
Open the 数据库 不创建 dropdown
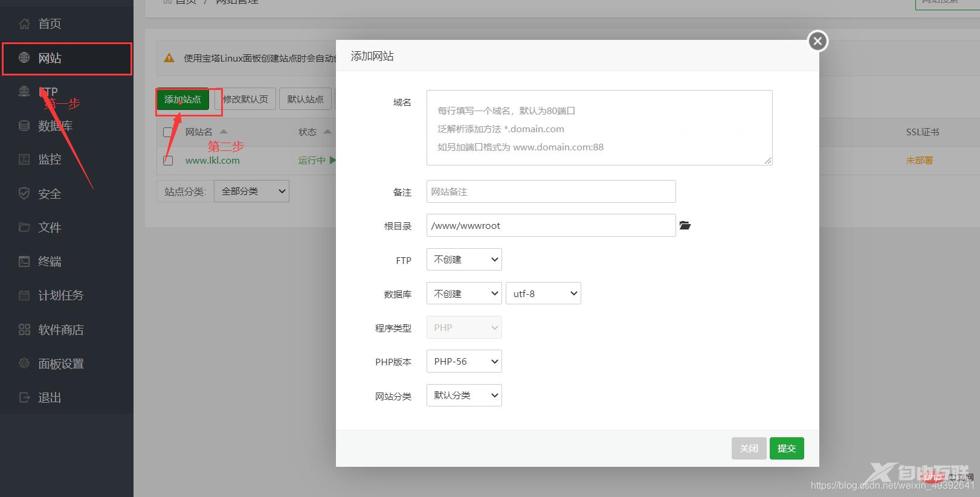click(464, 293)
